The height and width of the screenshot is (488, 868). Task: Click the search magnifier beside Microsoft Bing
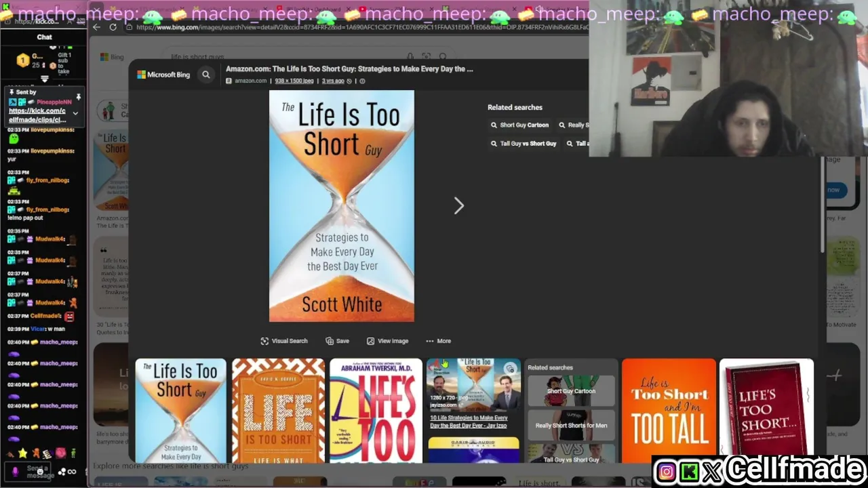tap(206, 75)
